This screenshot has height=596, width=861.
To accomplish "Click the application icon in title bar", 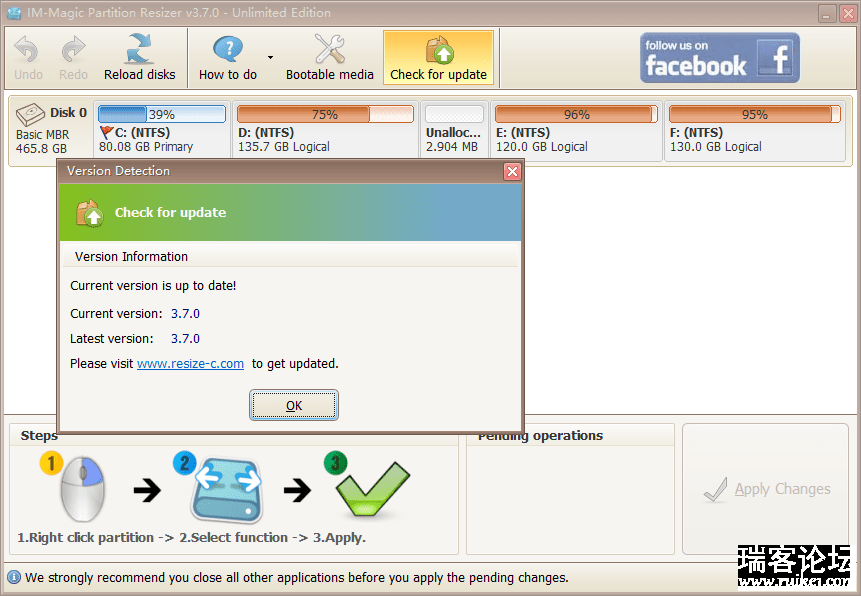I will [x=14, y=13].
